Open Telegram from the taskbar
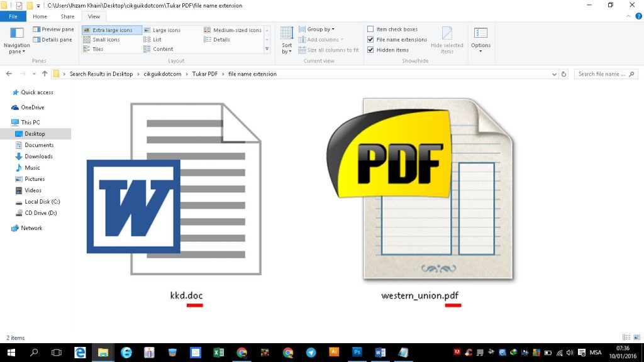This screenshot has height=362, width=644. (x=311, y=352)
